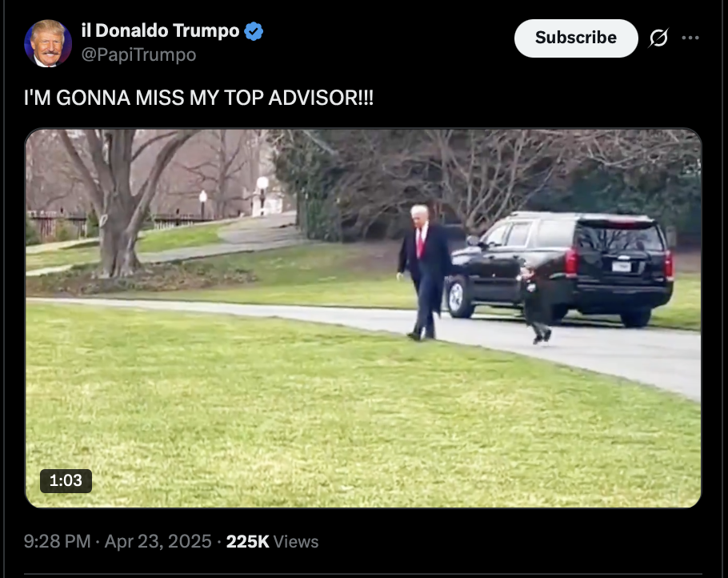Open the PapiTrumpo profile avatar picture
728x578 pixels.
[48, 43]
